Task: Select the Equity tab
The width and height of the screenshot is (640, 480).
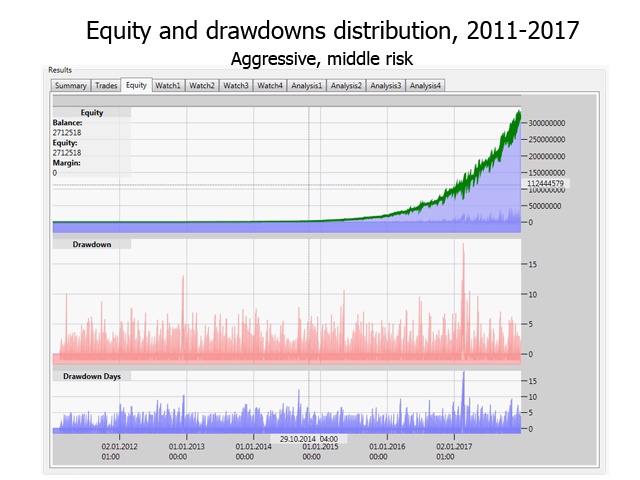Action: click(136, 85)
